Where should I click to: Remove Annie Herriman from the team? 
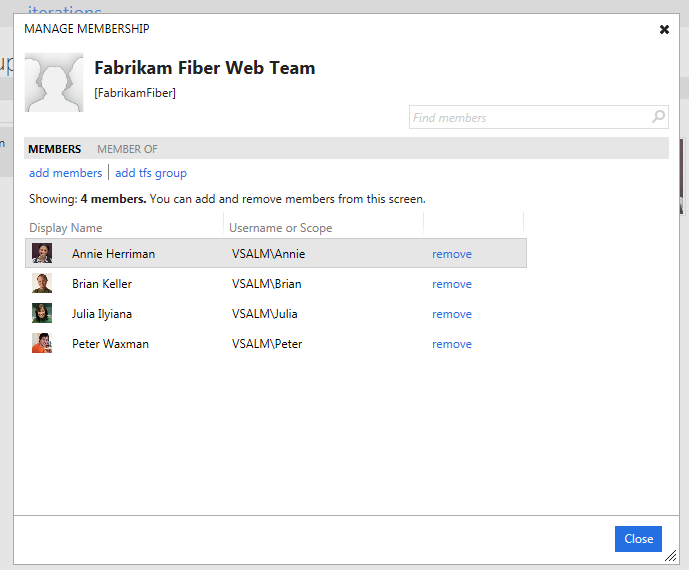(451, 254)
